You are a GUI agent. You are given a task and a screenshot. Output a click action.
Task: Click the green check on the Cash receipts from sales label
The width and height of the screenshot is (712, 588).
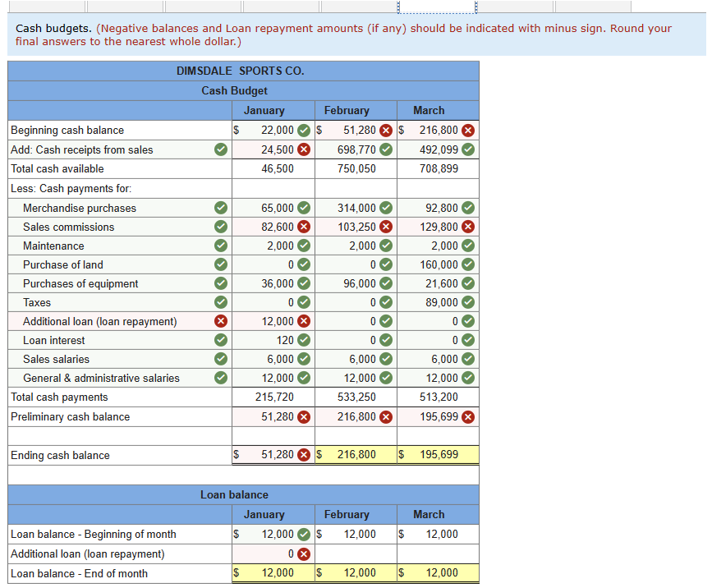point(221,149)
